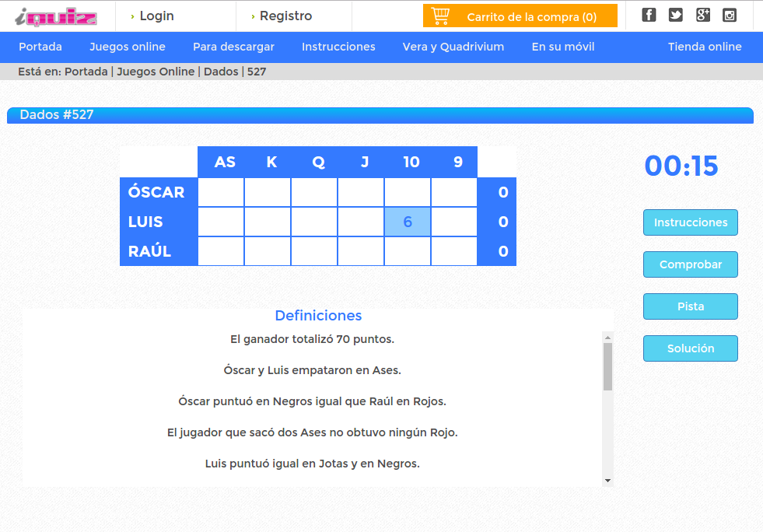Select Luis's 9 cell
763x532 pixels.
454,222
